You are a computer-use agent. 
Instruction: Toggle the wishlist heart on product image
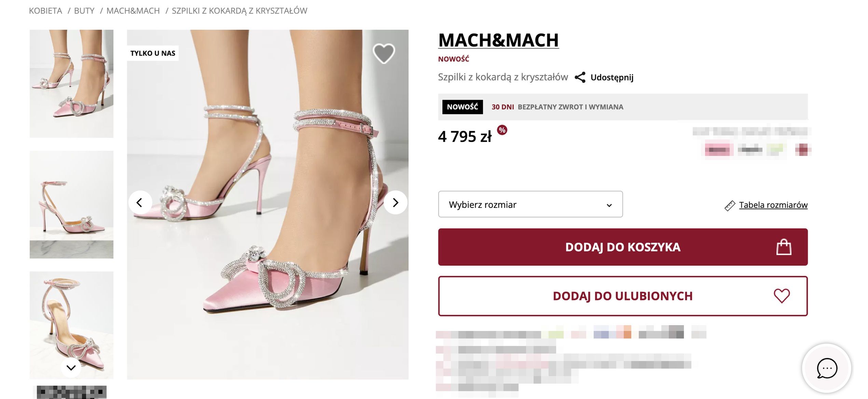[383, 54]
